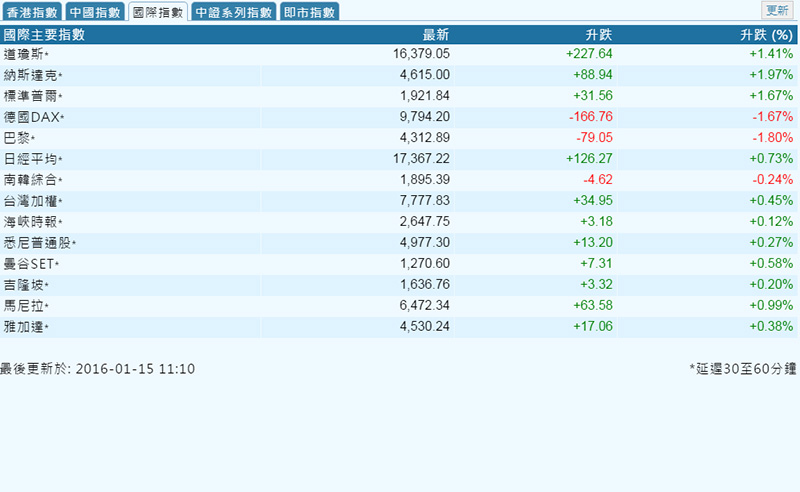The width and height of the screenshot is (800, 492).
Task: Click the Paris value 4,312.89
Action: (424, 137)
